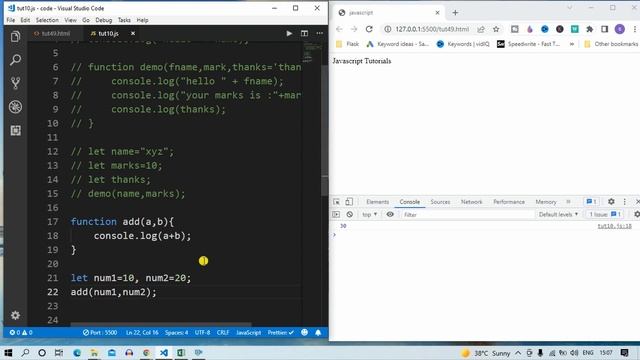Open the Extensions view in VS Code
This screenshot has height=360, width=640.
16,131
